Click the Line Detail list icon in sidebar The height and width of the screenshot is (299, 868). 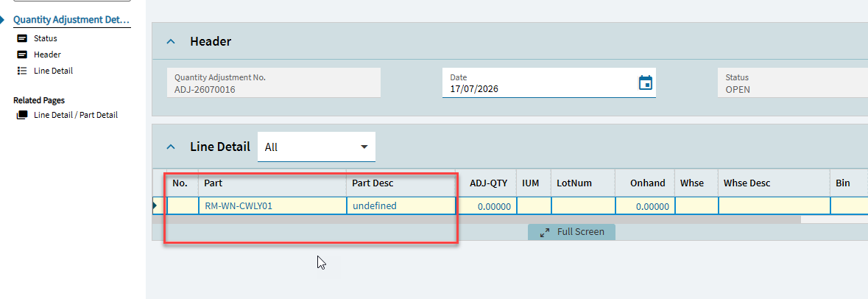click(x=22, y=71)
